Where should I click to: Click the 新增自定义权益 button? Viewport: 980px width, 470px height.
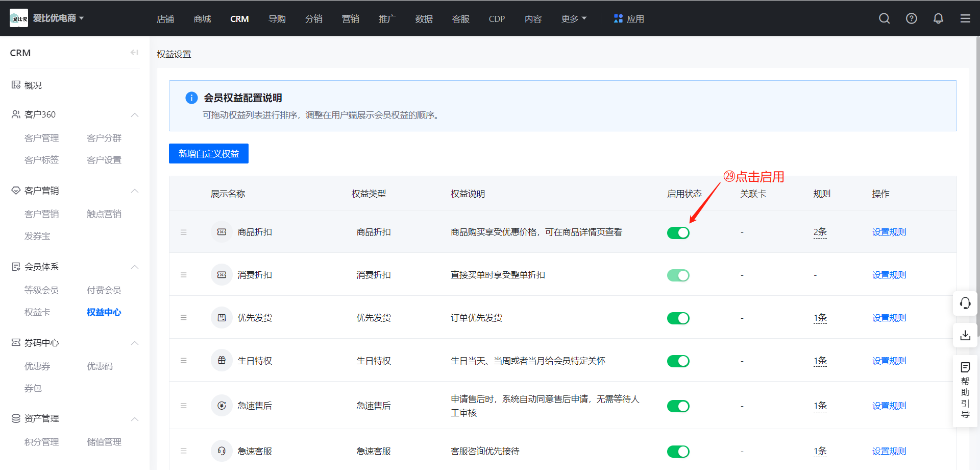pos(209,153)
